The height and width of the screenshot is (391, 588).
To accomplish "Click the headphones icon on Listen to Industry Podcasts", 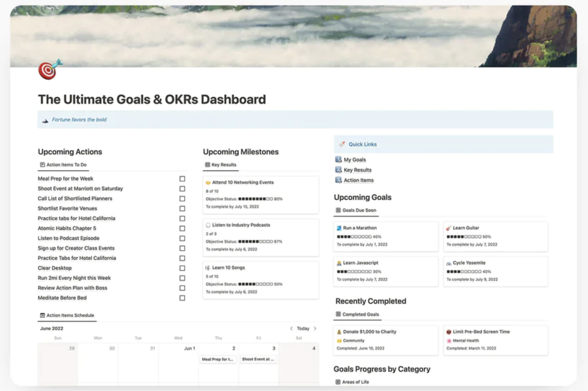I will pos(208,225).
